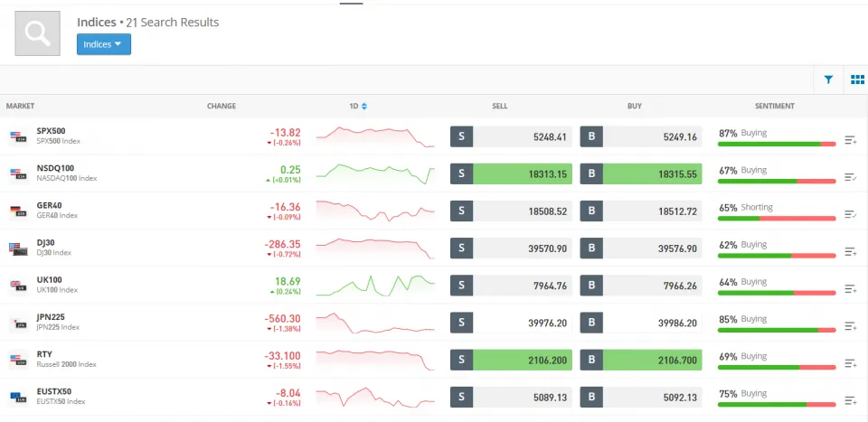Buy JPN225 at 39986.20
Image resolution: width=868 pixels, height=422 pixels.
click(641, 323)
